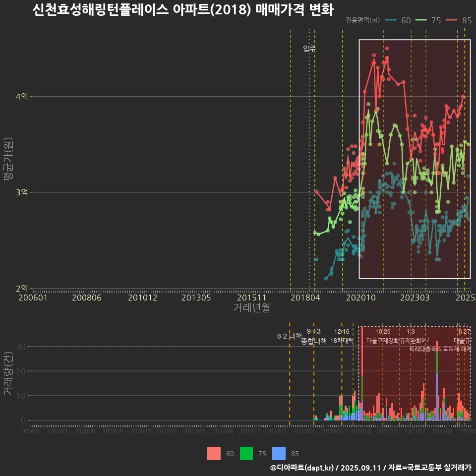This screenshot has width=476, height=476.
Task: Click the '대출규제강화' annotation text
Action: point(382,341)
